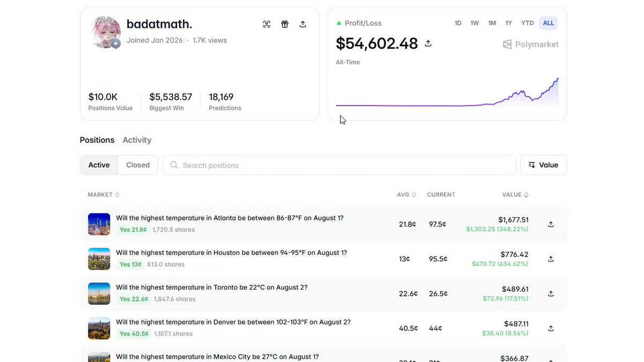This screenshot has height=362, width=644.
Task: Click the 18,169 Predictions count
Action: (221, 97)
